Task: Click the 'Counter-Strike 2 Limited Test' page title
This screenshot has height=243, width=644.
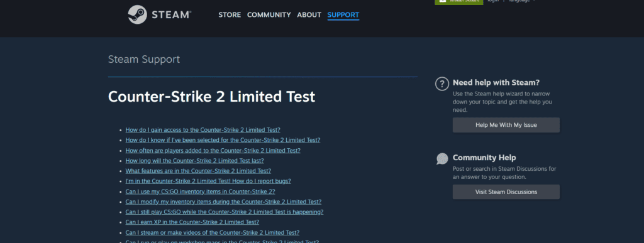Action: pos(211,97)
